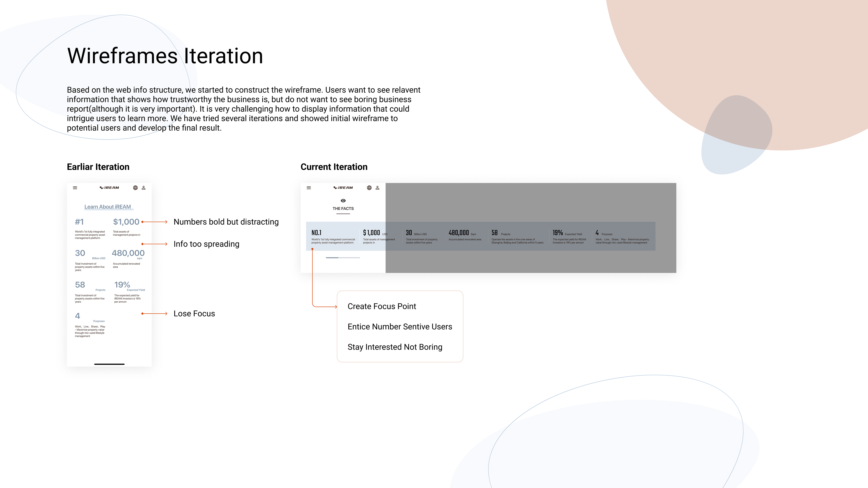Click user profile icon in the Earlier Iteration mockup
The image size is (868, 488).
pyautogui.click(x=144, y=188)
